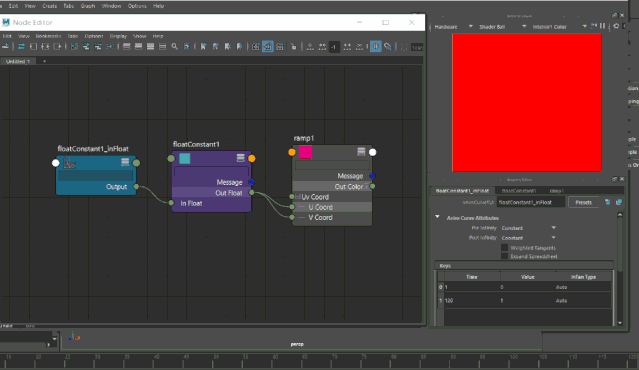Screen dimensions: 639x370
Task: Open the color output dropdown in viewer
Action: tap(559, 26)
